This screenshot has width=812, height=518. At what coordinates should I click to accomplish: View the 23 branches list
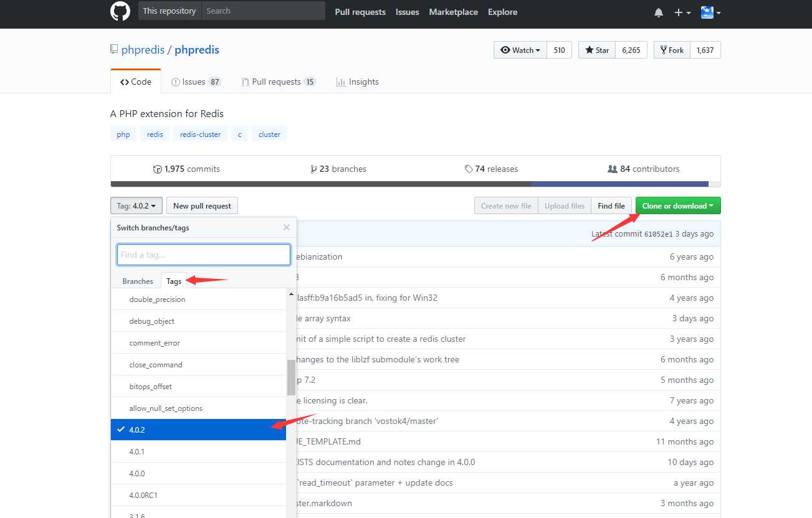click(x=338, y=169)
